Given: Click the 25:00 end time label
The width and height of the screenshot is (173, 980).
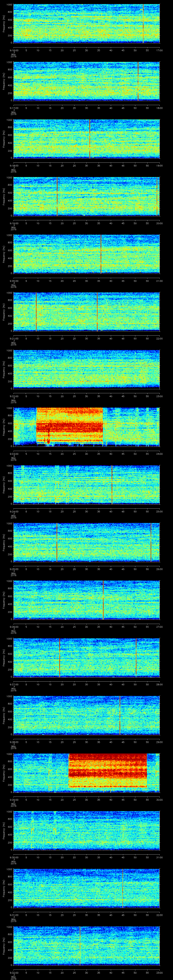Looking at the screenshot, I should pos(160,511).
